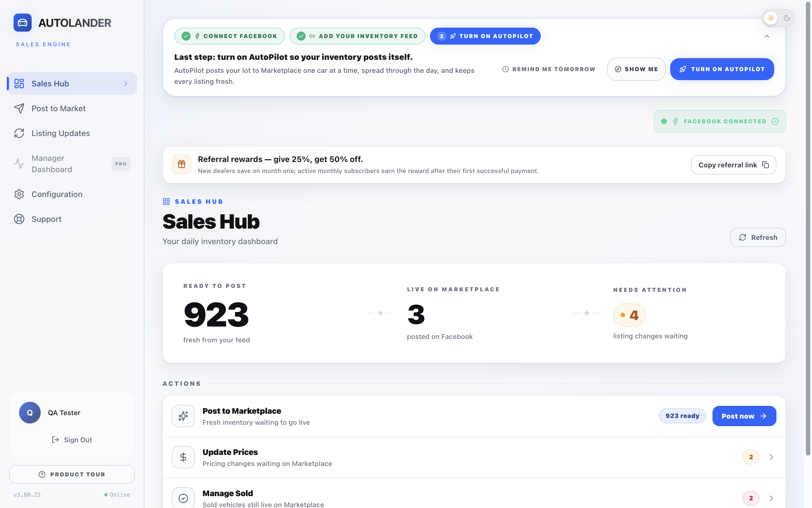This screenshot has width=812, height=508.
Task: Click the 923 ready to post number
Action: pyautogui.click(x=216, y=314)
